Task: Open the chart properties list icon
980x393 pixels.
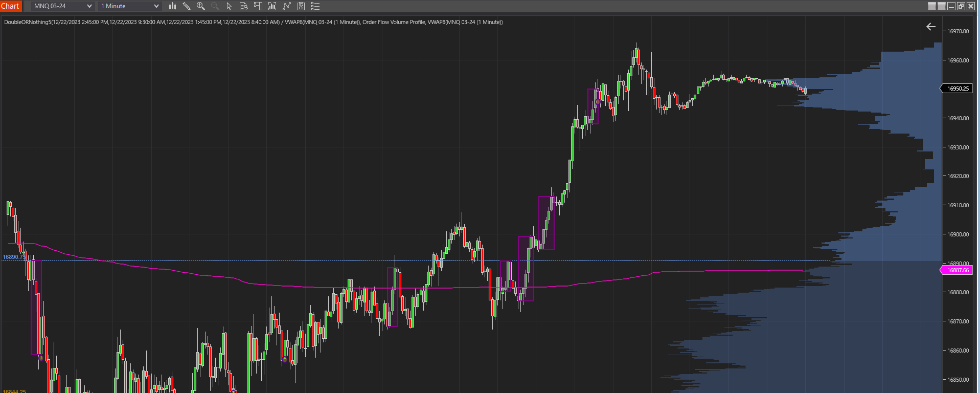Action: pyautogui.click(x=315, y=6)
